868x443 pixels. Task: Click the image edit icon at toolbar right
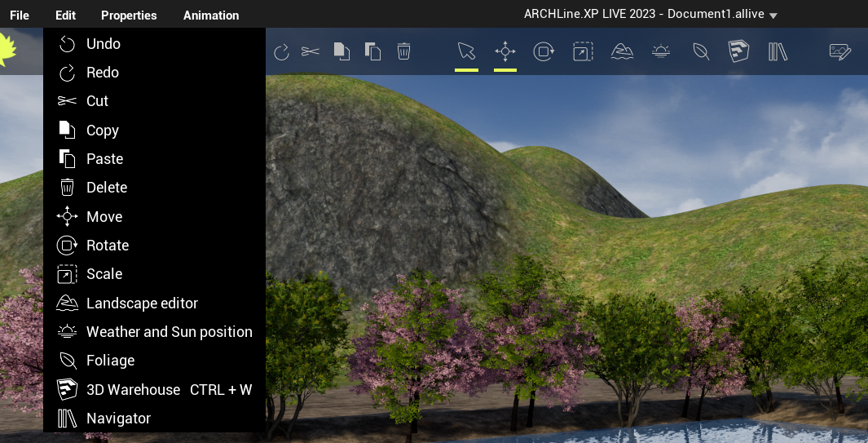tap(840, 51)
